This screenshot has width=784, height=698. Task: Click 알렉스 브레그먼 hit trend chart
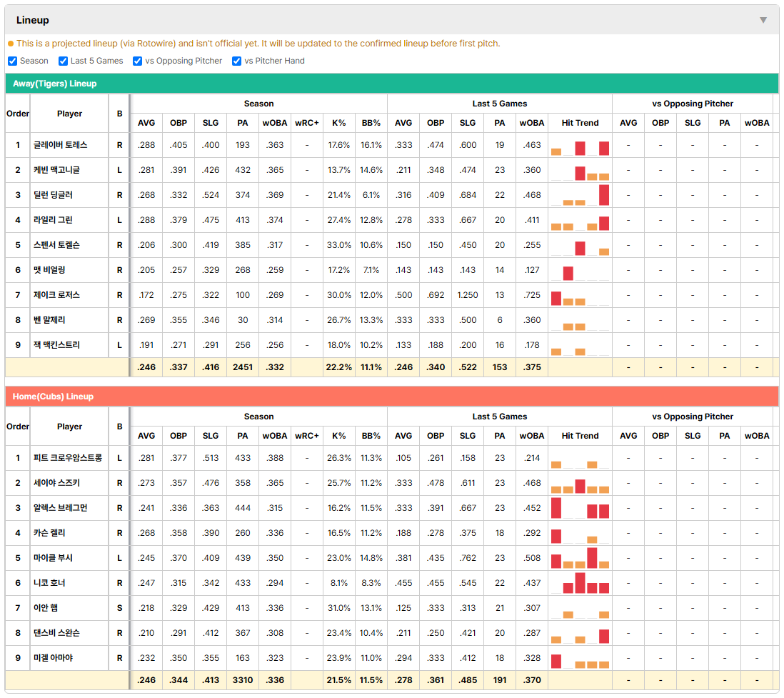coord(580,508)
